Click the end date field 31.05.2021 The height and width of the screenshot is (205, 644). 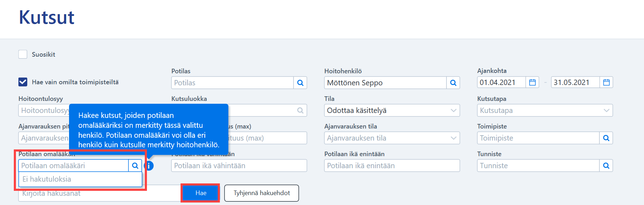[576, 82]
